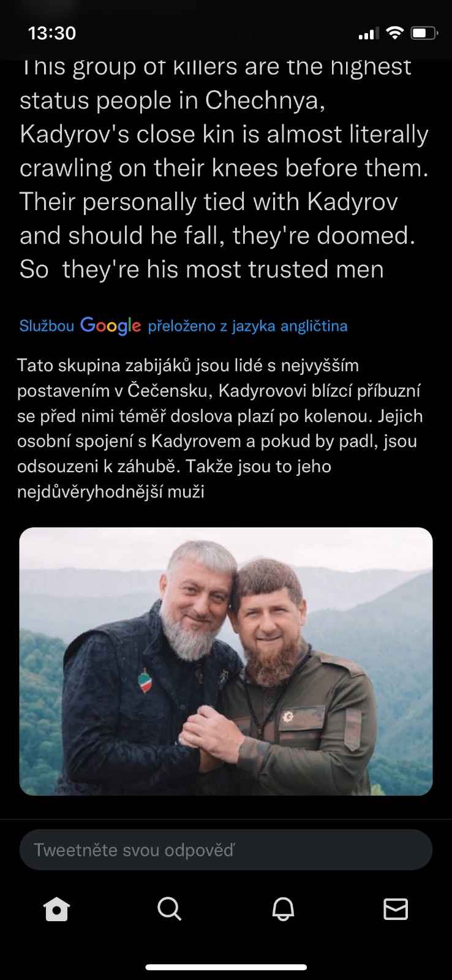Image resolution: width=452 pixels, height=980 pixels.
Task: Go to the Home tab
Action: 57,909
